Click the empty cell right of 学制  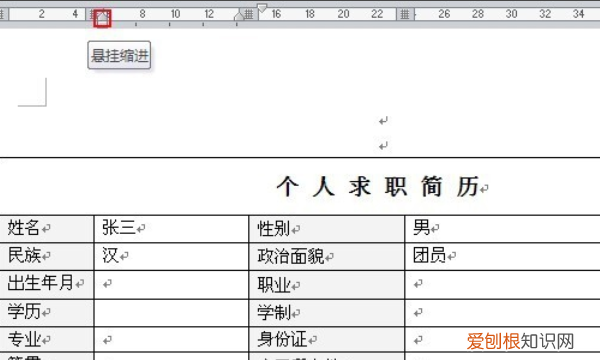click(x=502, y=313)
